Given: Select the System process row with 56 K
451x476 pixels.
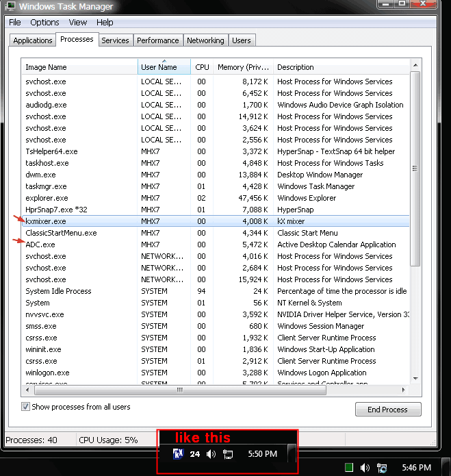Looking at the screenshot, I should pyautogui.click(x=216, y=303).
